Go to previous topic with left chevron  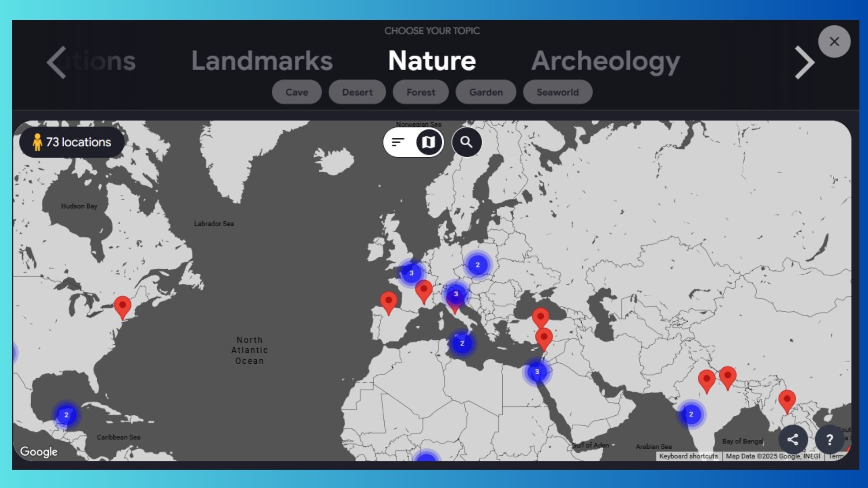(57, 63)
